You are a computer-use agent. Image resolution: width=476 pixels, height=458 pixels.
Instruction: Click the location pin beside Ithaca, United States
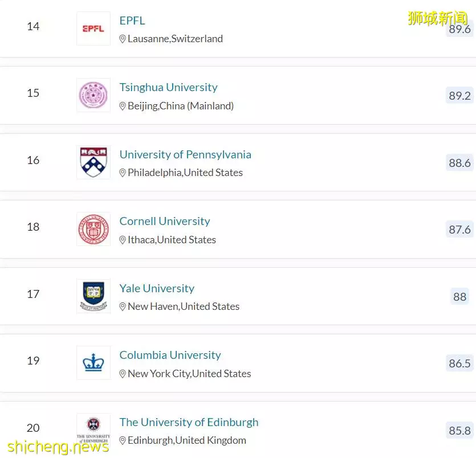(123, 240)
